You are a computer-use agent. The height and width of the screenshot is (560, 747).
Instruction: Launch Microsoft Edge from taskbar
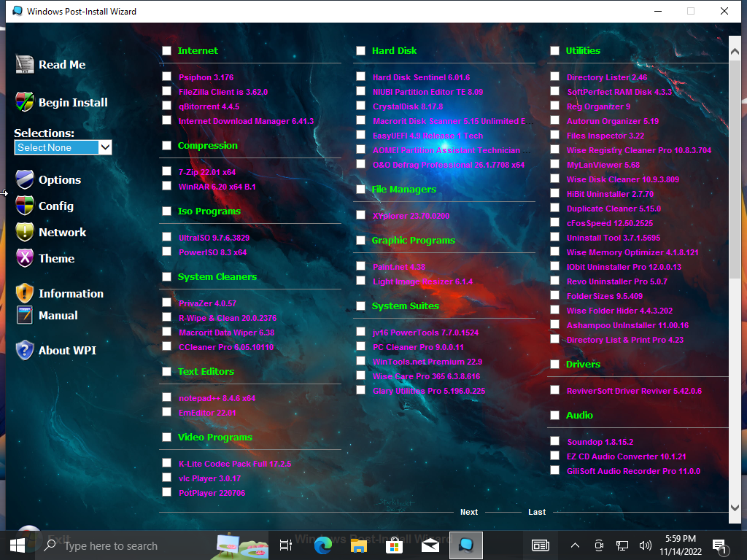[x=322, y=545]
